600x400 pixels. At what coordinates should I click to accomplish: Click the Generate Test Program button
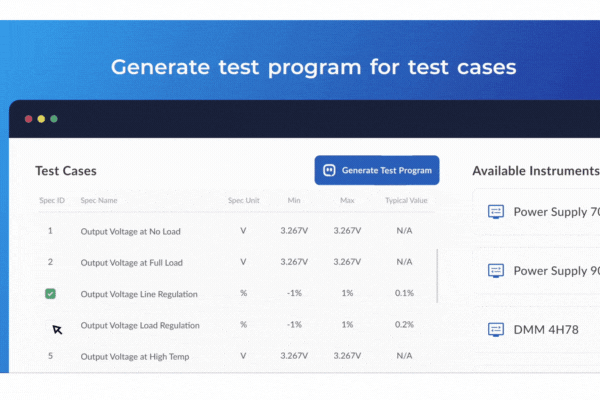point(377,170)
